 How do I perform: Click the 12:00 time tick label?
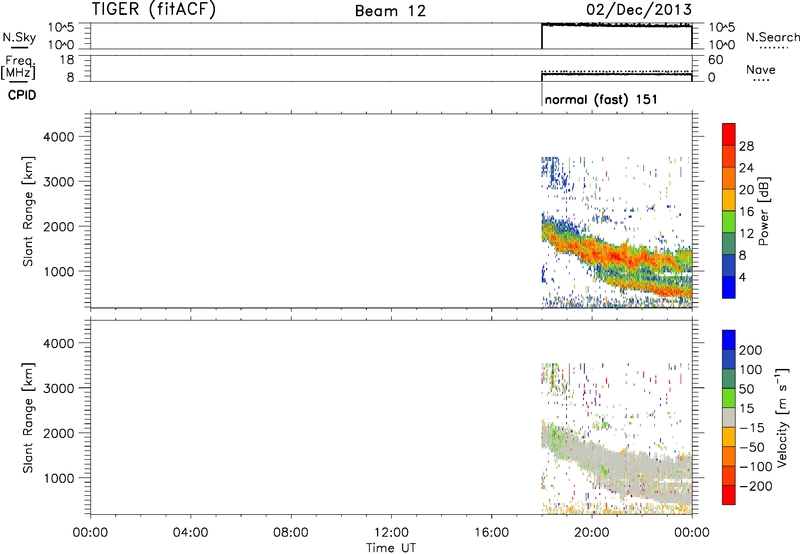391,533
